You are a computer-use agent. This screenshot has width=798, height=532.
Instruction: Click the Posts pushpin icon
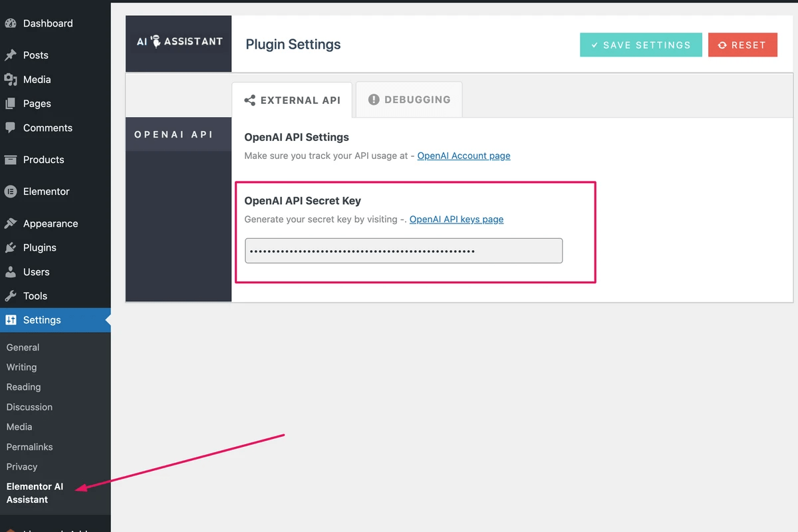[x=10, y=55]
